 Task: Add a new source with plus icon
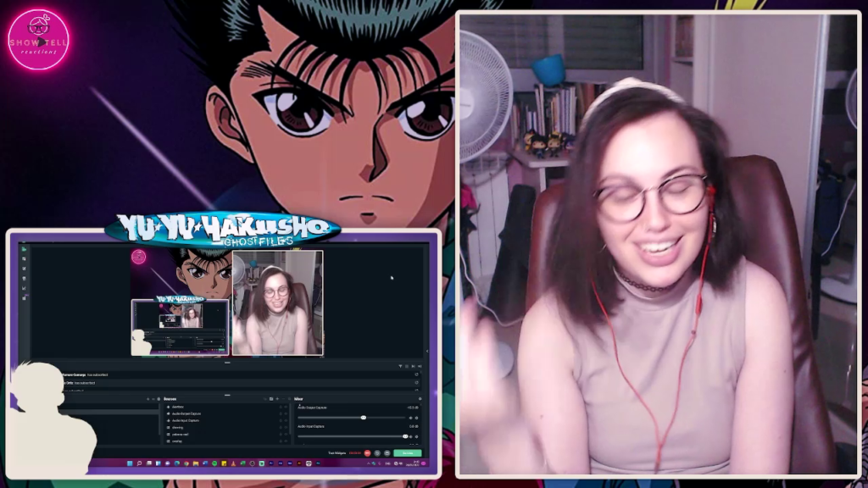coord(276,398)
